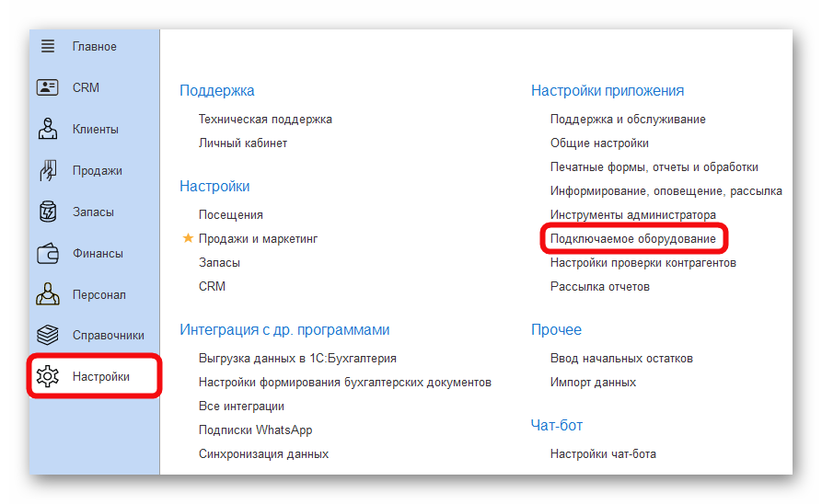The height and width of the screenshot is (504, 822).
Task: Switch to the Продажи section
Action: (97, 171)
